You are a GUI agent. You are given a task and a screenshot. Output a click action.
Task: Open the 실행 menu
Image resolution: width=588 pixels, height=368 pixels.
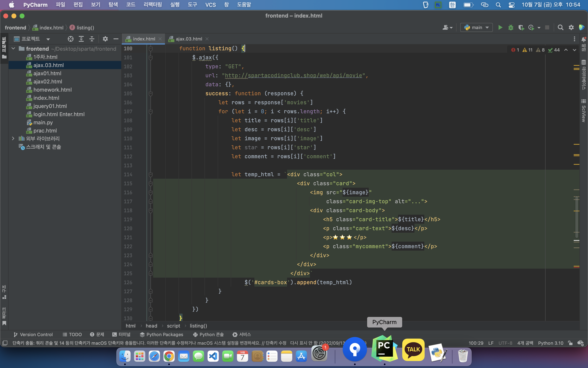pos(175,5)
